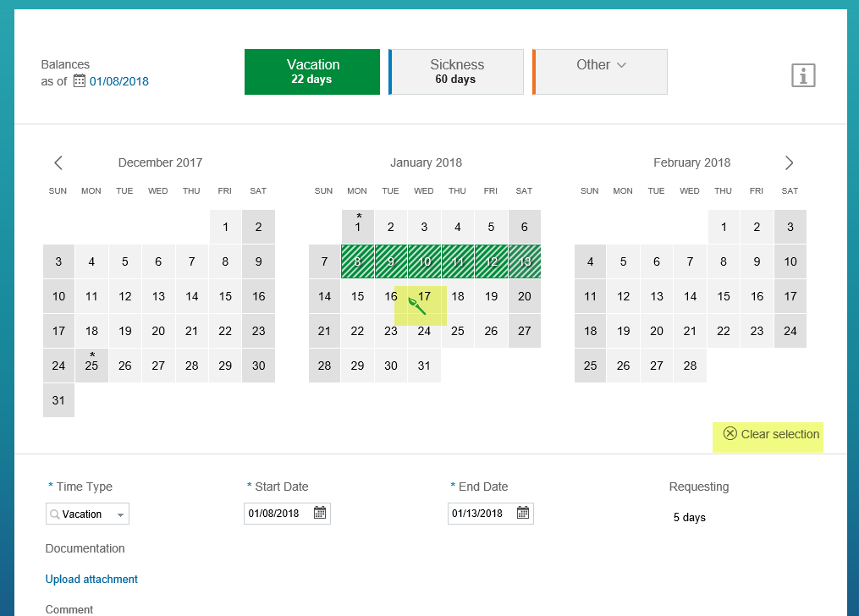Click the Upload attachment link
The width and height of the screenshot is (859, 616).
pyautogui.click(x=91, y=580)
